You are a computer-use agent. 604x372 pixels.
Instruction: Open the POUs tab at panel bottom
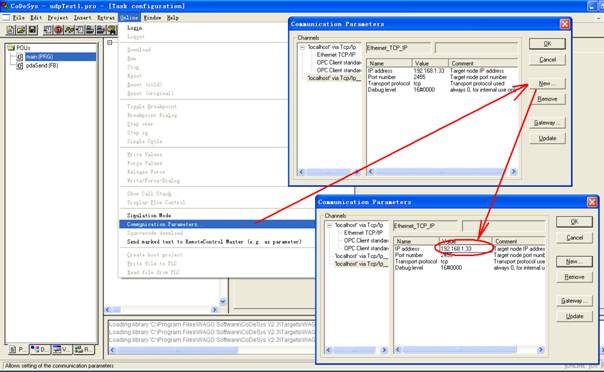click(18, 349)
